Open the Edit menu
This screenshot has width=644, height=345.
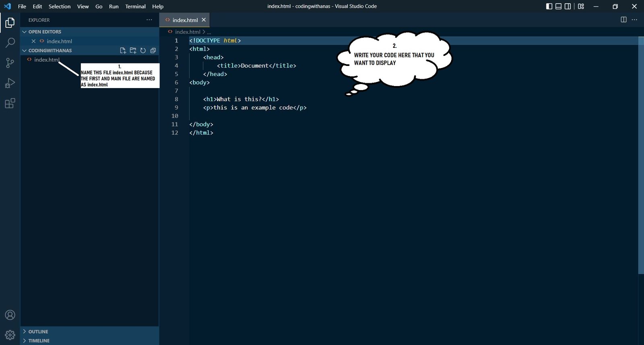coord(37,6)
